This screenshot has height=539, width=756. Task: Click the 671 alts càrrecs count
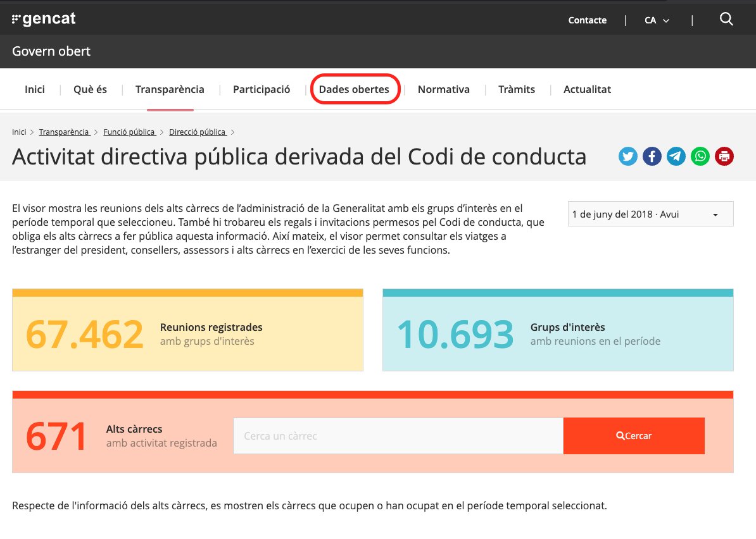pos(56,437)
